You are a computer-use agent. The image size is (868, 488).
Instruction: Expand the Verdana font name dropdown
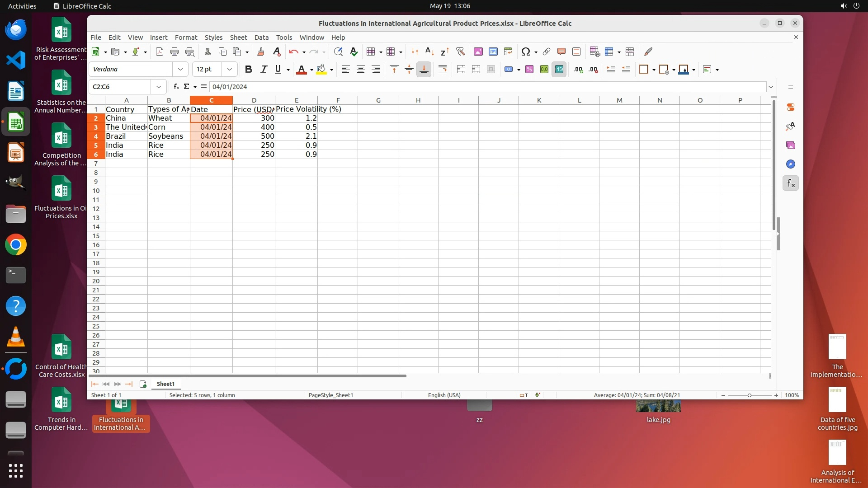tap(180, 69)
